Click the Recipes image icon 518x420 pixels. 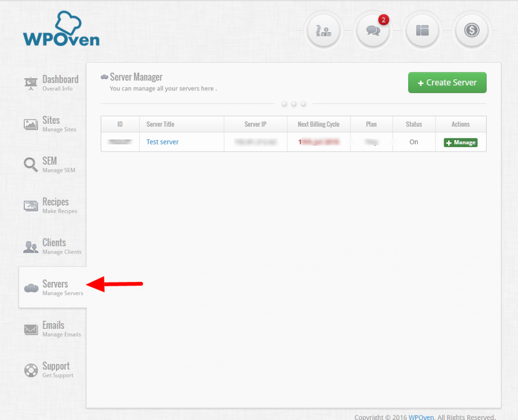pyautogui.click(x=31, y=206)
